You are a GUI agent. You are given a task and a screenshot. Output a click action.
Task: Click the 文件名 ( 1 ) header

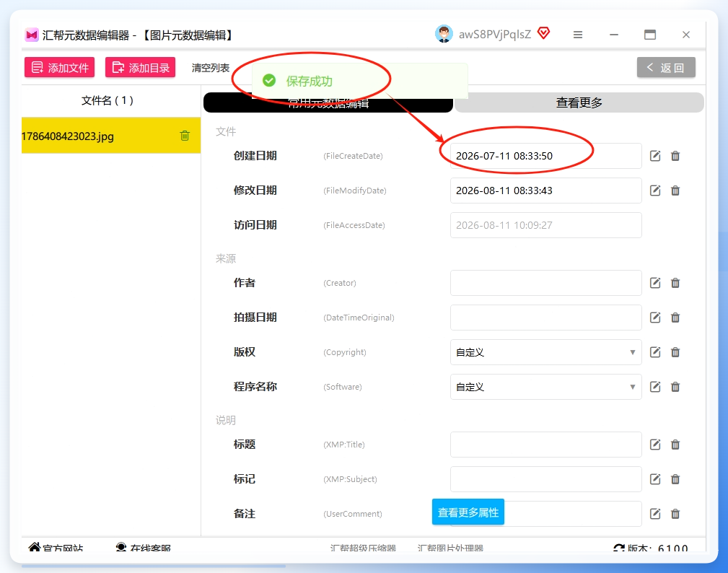[x=108, y=100]
